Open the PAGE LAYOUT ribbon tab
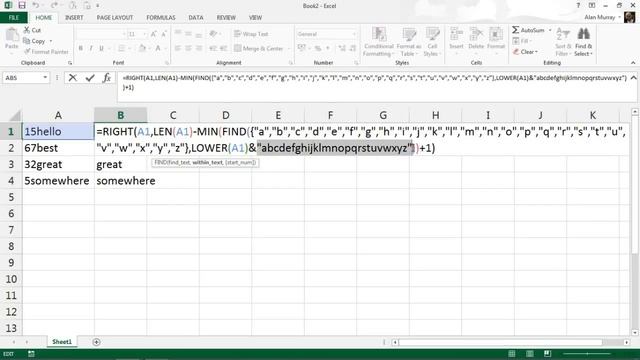The height and width of the screenshot is (360, 640). click(x=115, y=18)
